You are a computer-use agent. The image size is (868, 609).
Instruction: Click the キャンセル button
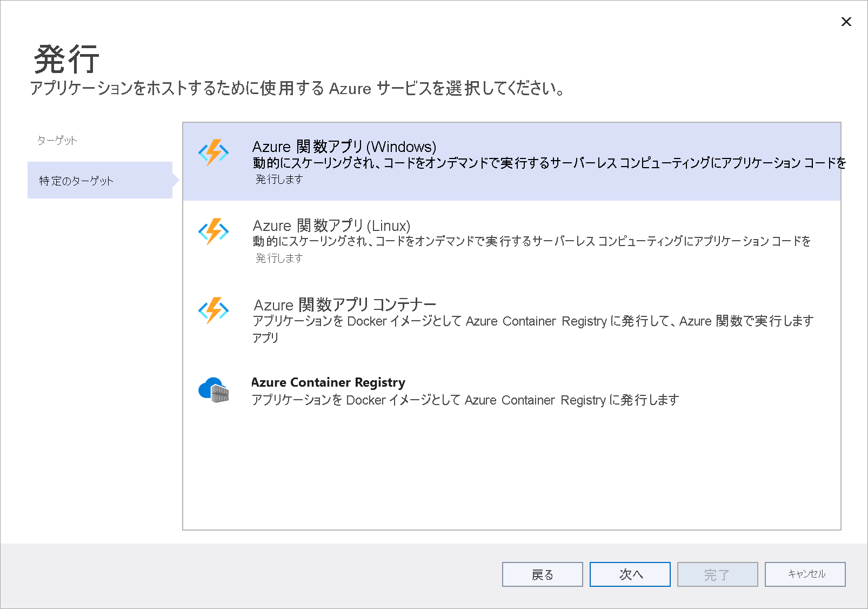click(805, 574)
